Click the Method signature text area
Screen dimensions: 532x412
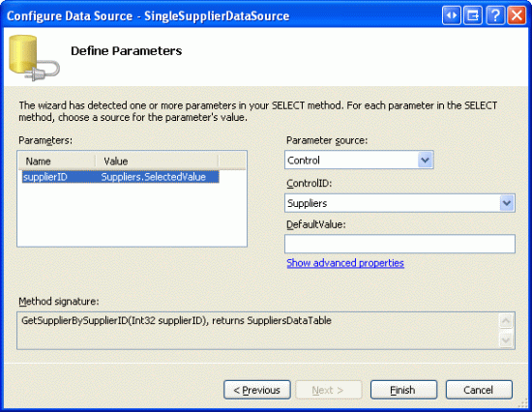[x=258, y=331]
